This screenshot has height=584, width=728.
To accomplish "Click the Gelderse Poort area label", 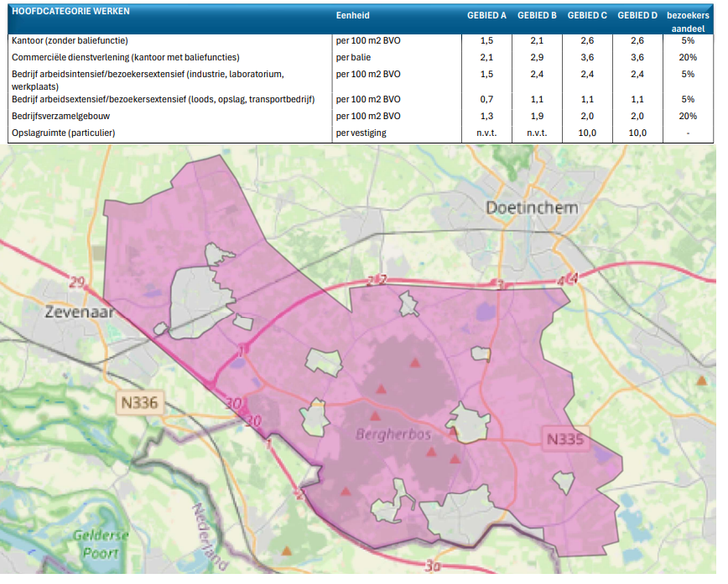I will pyautogui.click(x=101, y=544).
